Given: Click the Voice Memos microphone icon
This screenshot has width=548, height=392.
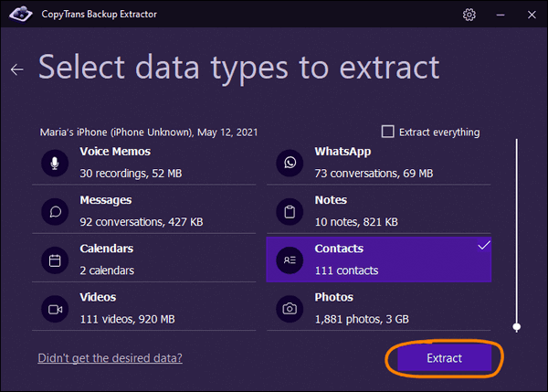Looking at the screenshot, I should tap(55, 163).
